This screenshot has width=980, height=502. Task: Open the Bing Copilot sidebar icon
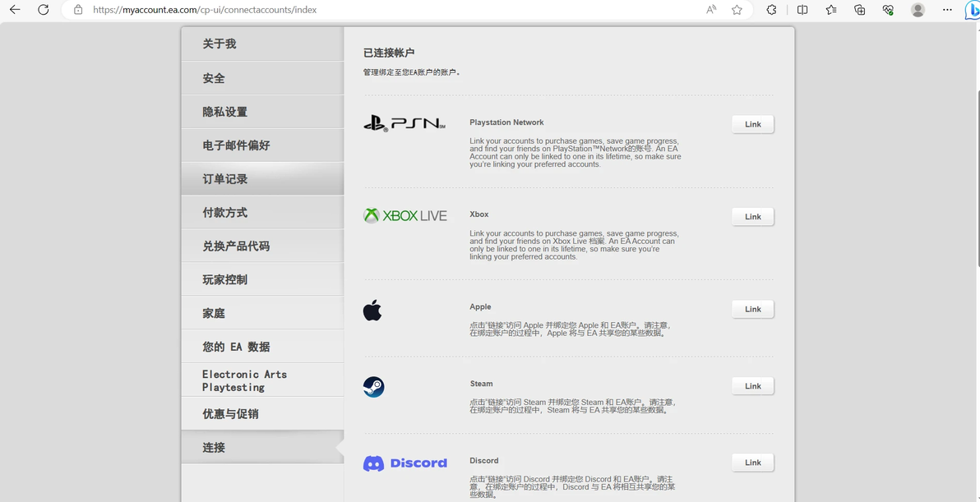click(973, 10)
